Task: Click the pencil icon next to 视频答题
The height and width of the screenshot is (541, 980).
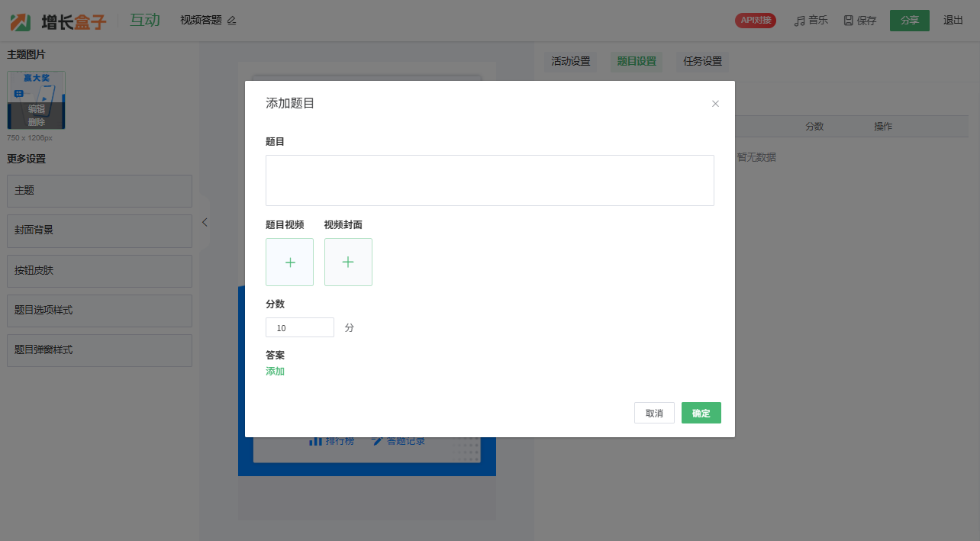Action: click(x=232, y=21)
